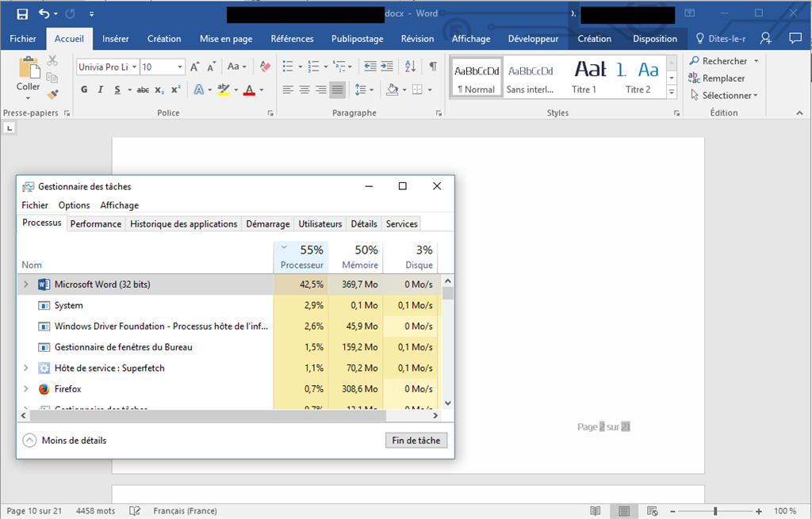Open the Références ribbon tab
Image resolution: width=812 pixels, height=519 pixels.
pos(292,39)
